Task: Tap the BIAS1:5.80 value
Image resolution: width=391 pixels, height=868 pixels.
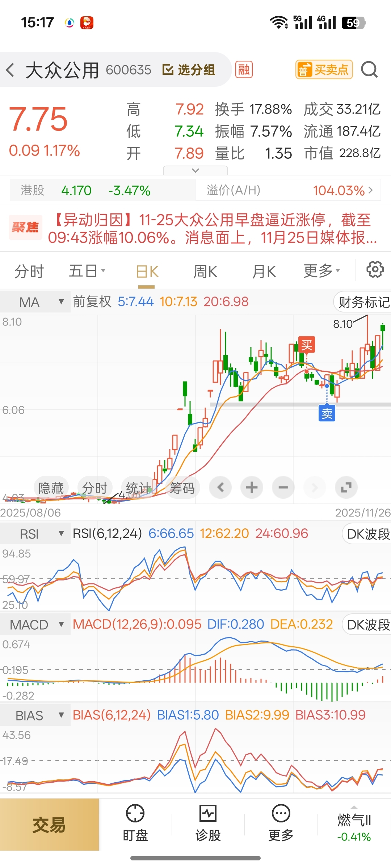Action: coord(188,715)
